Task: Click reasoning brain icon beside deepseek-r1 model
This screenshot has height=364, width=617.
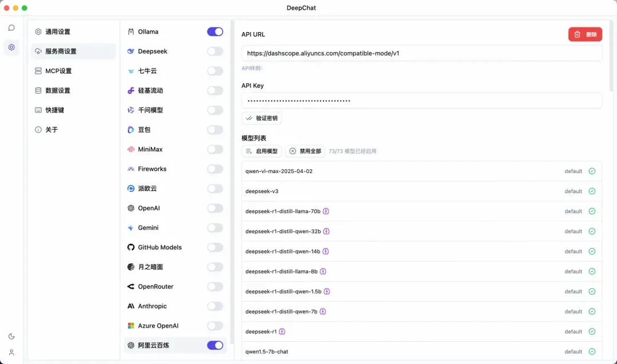Action: tap(282, 332)
